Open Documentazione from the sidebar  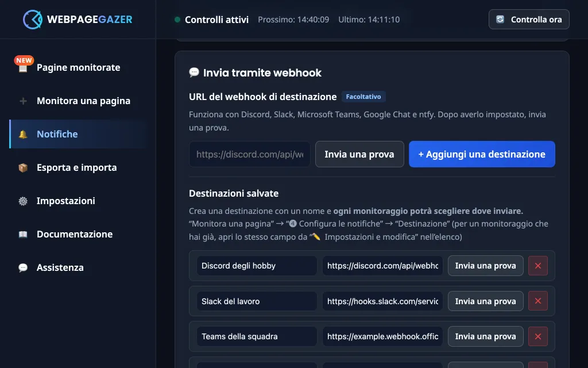[x=78, y=235]
